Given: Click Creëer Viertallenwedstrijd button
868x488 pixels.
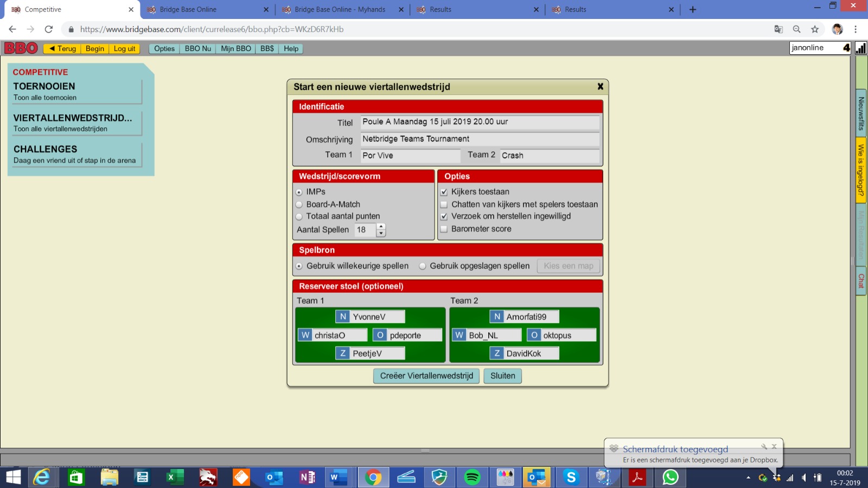Looking at the screenshot, I should 426,376.
